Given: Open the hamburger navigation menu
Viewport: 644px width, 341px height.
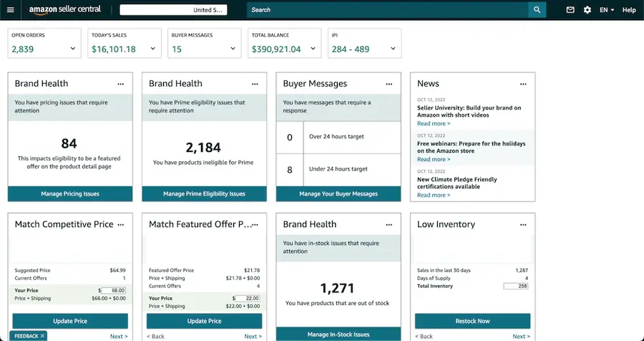Looking at the screenshot, I should (x=10, y=10).
